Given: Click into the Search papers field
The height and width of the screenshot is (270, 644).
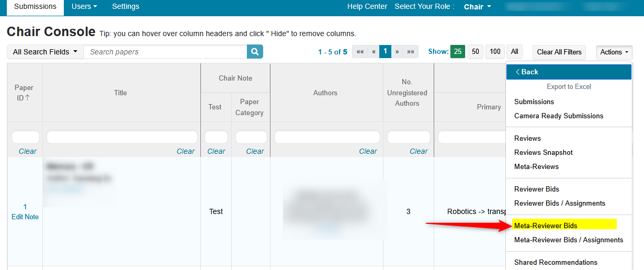Looking at the screenshot, I should [x=165, y=52].
